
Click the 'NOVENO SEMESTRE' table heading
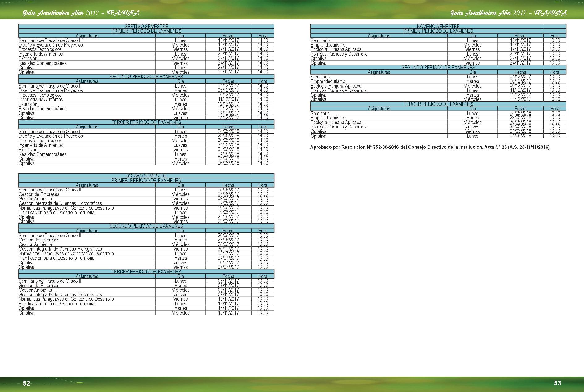tap(438, 27)
